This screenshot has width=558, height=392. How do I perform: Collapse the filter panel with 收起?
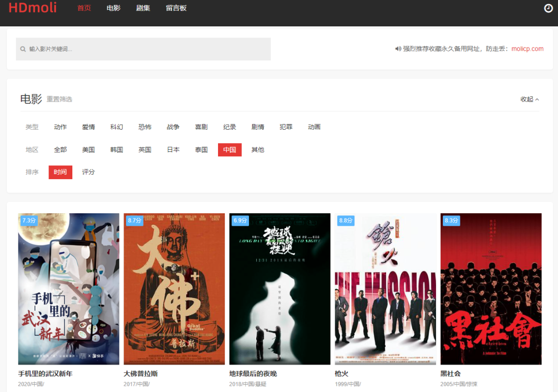click(x=530, y=99)
